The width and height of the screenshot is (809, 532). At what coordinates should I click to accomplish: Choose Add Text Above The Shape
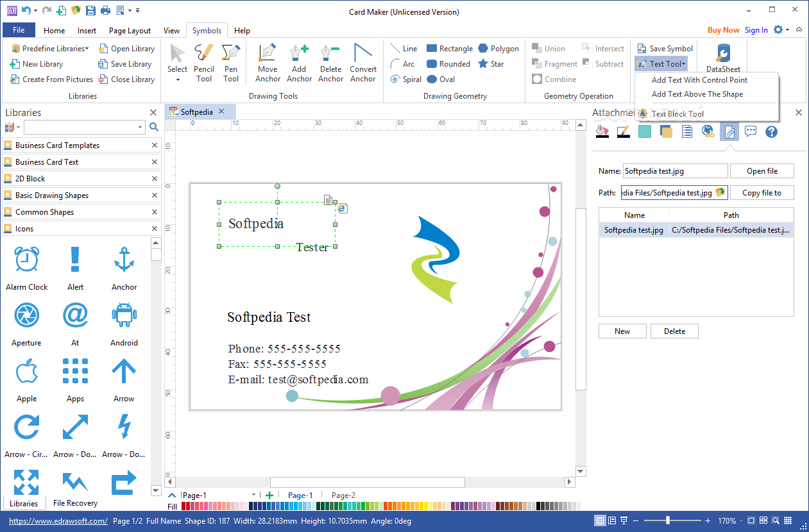point(697,94)
